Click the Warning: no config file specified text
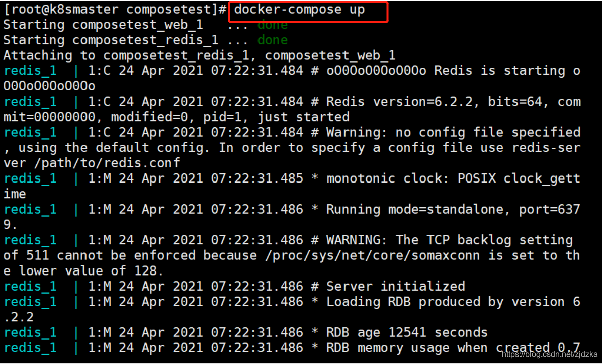603x364 pixels. 454,132
